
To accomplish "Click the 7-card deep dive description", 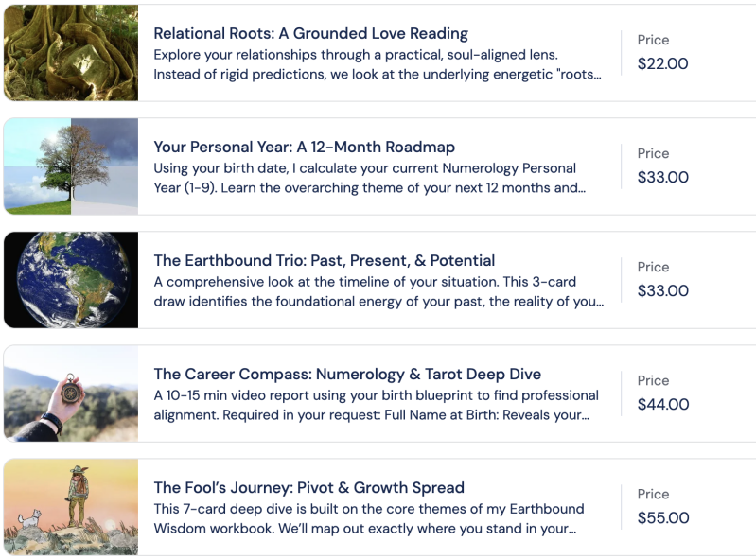I will pos(369,518).
